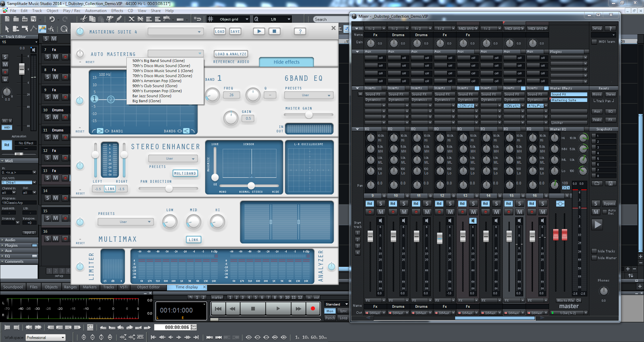
Task: Toggle record arm Rd on mixer channel 10
Action: 393,204
